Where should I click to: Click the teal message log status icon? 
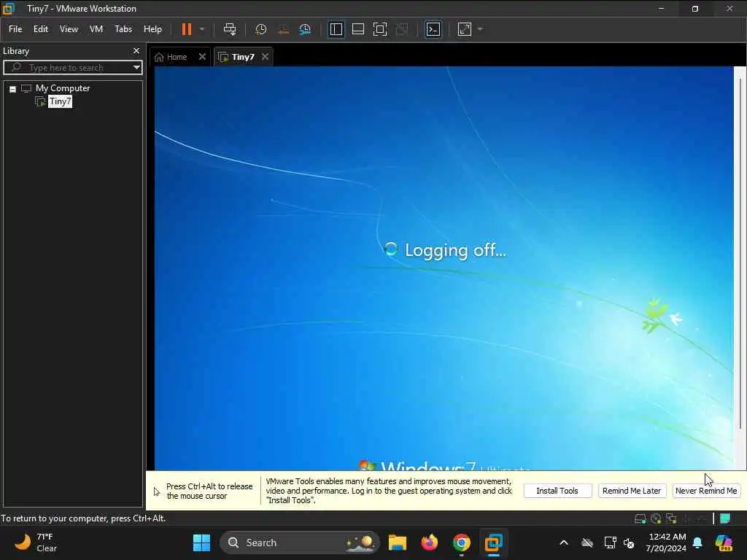(x=725, y=518)
